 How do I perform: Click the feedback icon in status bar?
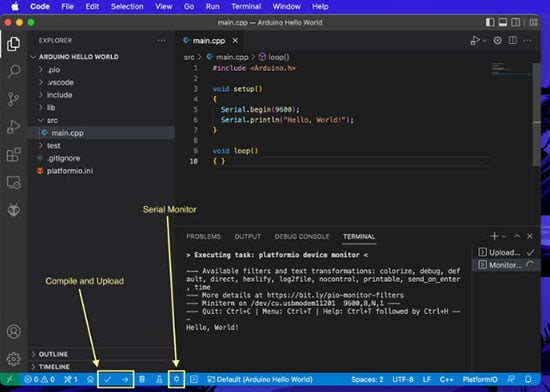511,379
